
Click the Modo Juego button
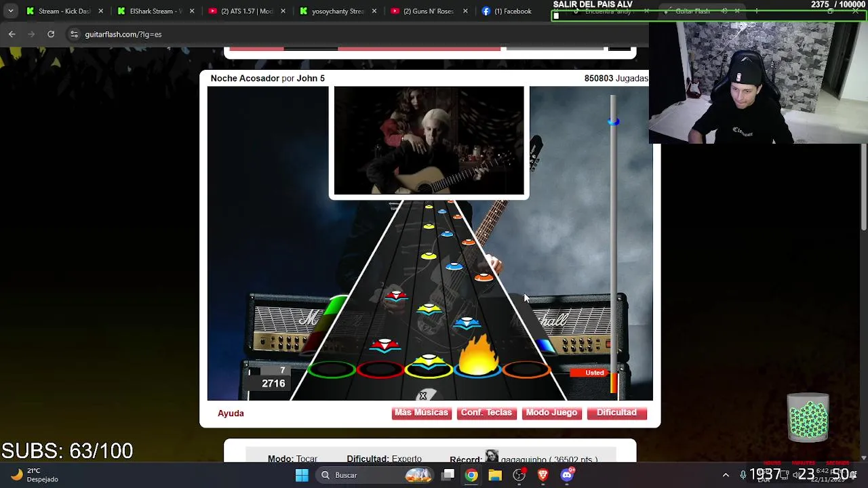(551, 413)
